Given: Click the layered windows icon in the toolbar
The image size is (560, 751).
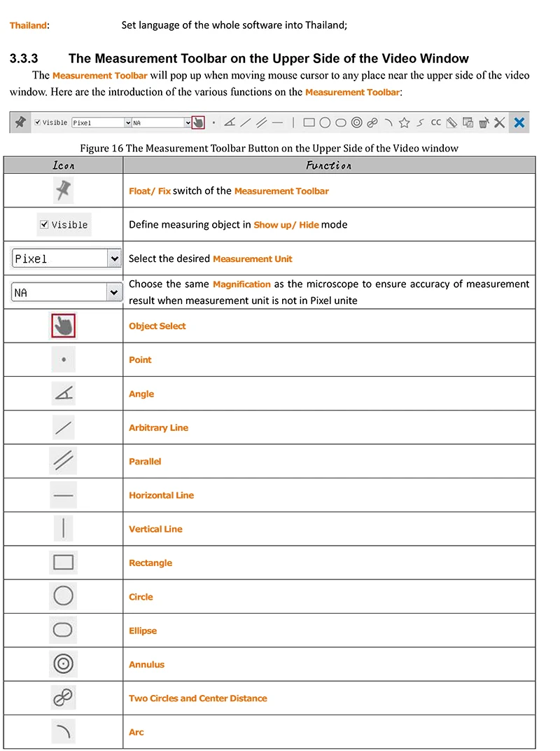Looking at the screenshot, I should [468, 123].
